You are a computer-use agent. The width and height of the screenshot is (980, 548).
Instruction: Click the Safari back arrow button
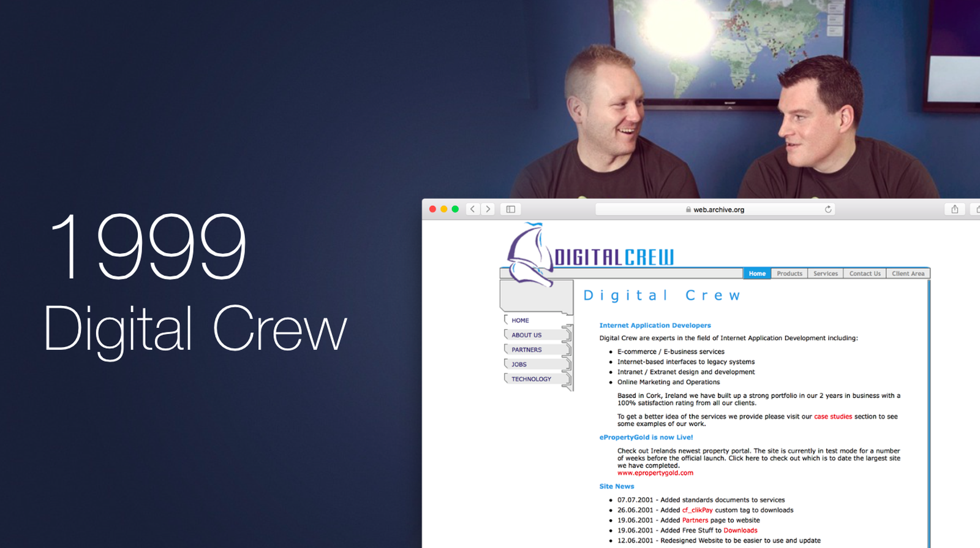pos(473,209)
